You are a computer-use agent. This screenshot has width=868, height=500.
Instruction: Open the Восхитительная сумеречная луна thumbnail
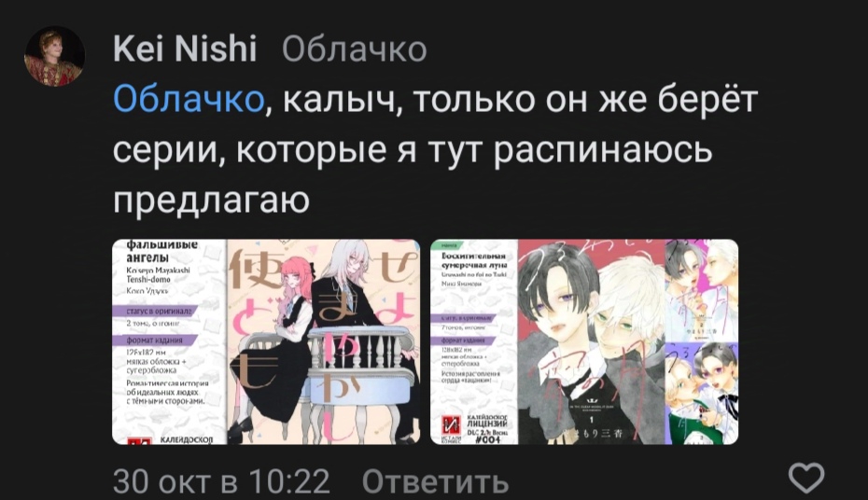(584, 341)
